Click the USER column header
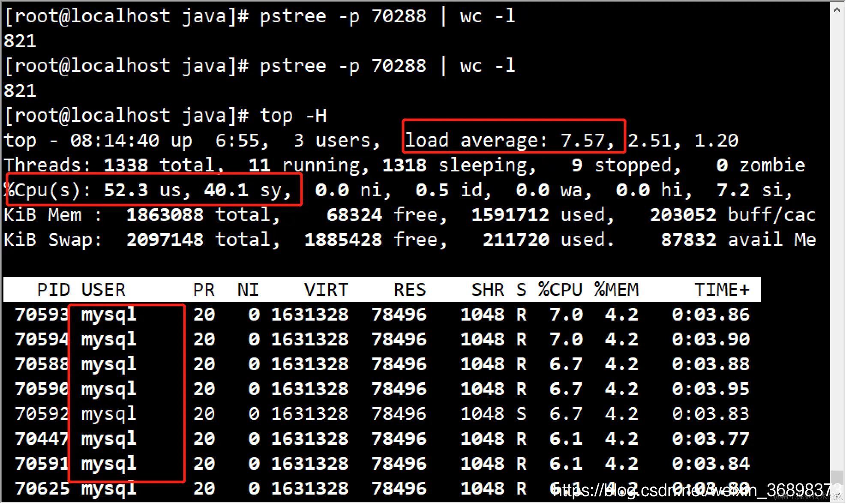This screenshot has width=846, height=504. pos(103,290)
